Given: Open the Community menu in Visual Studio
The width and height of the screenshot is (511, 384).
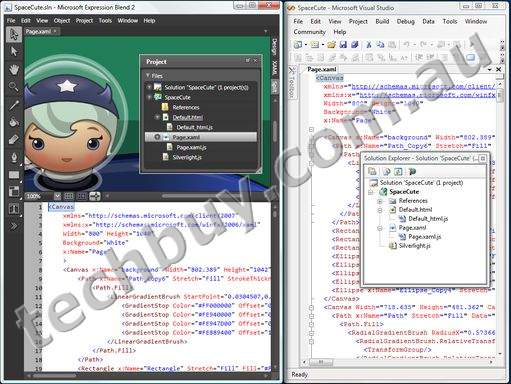Looking at the screenshot, I should point(309,32).
